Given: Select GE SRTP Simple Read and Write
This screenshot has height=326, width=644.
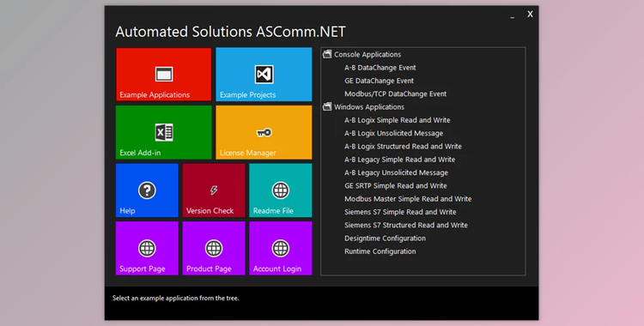Looking at the screenshot, I should (396, 185).
